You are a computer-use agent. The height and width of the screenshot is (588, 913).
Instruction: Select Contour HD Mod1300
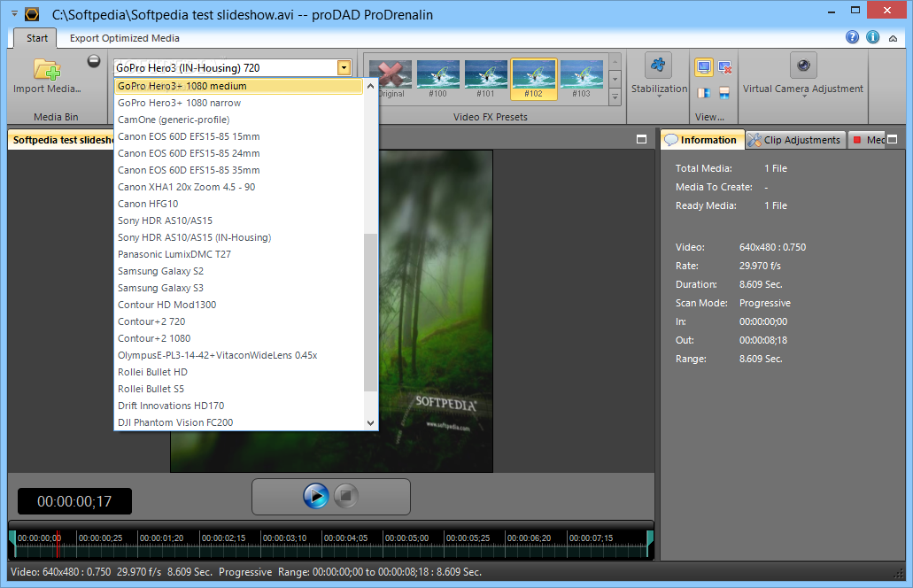coord(238,305)
